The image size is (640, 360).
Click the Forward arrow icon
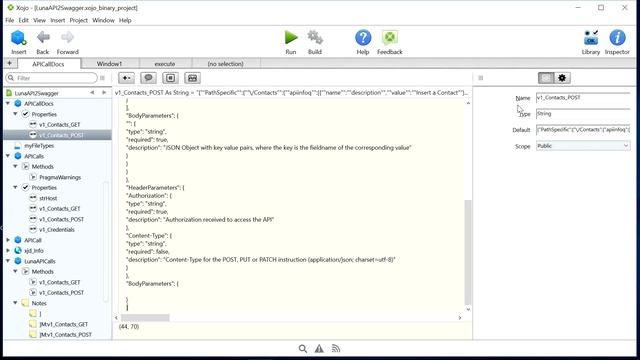pos(67,38)
